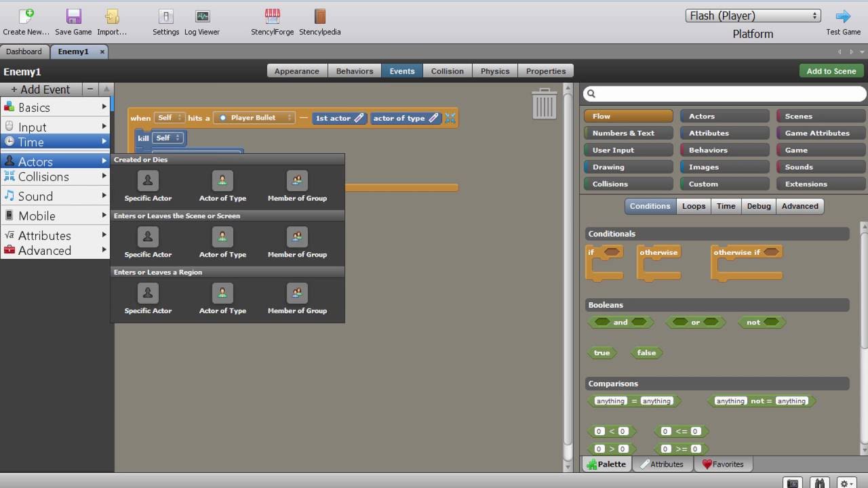Switch to the Behaviors tab
868x488 pixels.
click(x=355, y=71)
